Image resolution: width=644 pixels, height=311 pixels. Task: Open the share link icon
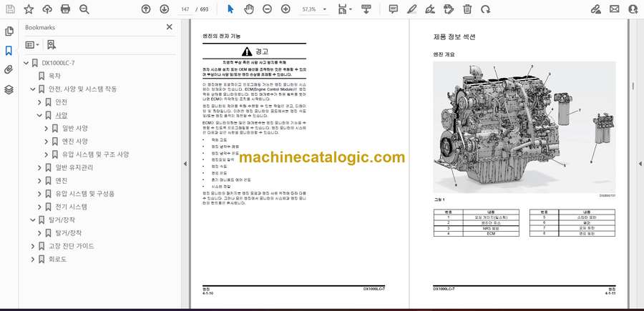point(595,9)
